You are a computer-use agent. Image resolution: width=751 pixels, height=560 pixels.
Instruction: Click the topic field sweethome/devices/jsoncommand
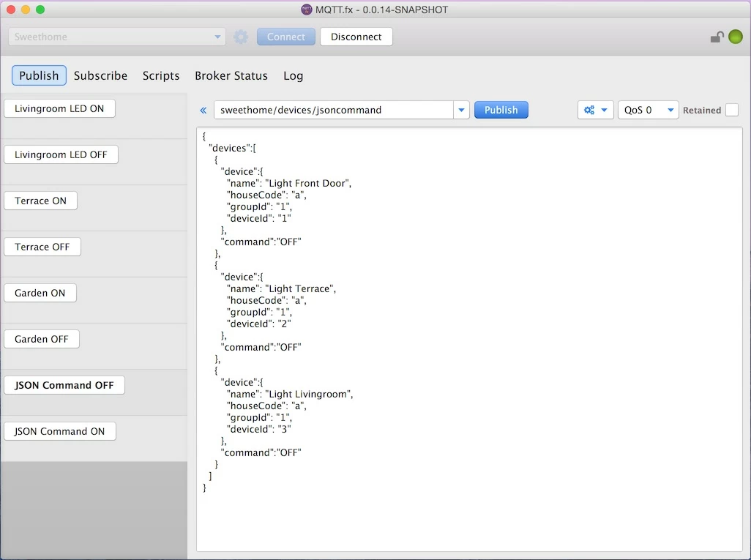coord(334,111)
